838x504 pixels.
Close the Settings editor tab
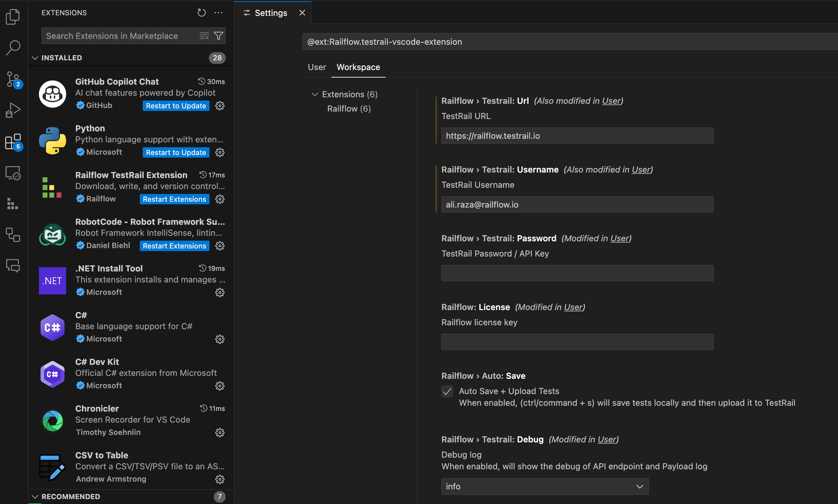[x=302, y=13]
